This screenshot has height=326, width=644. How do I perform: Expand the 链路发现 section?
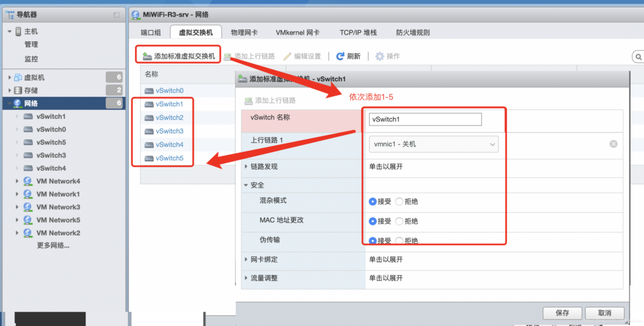[247, 166]
